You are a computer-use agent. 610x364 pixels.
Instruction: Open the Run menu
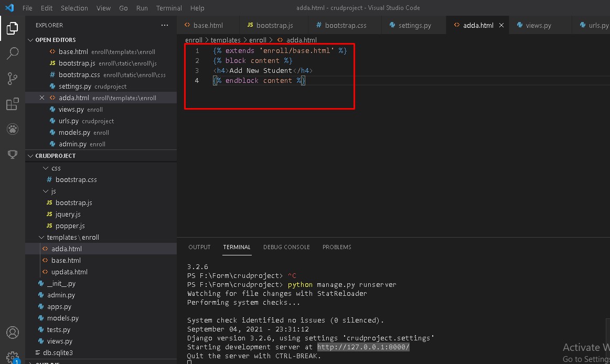click(142, 8)
